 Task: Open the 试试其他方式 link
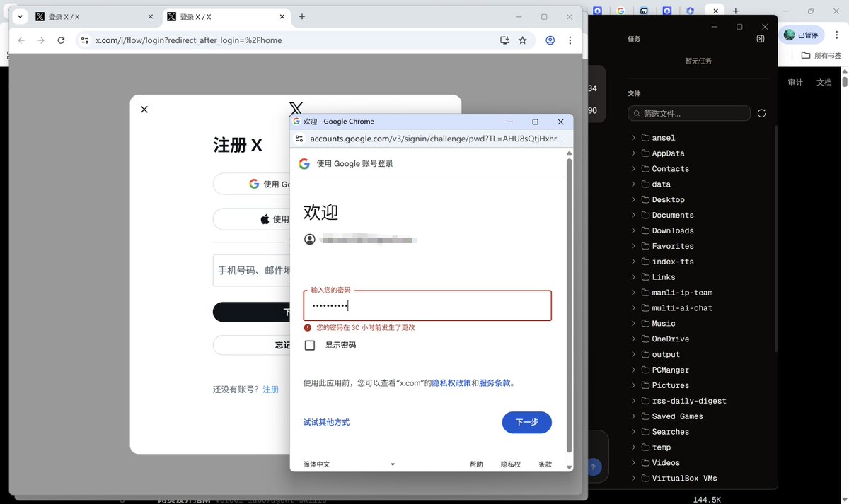tap(326, 422)
